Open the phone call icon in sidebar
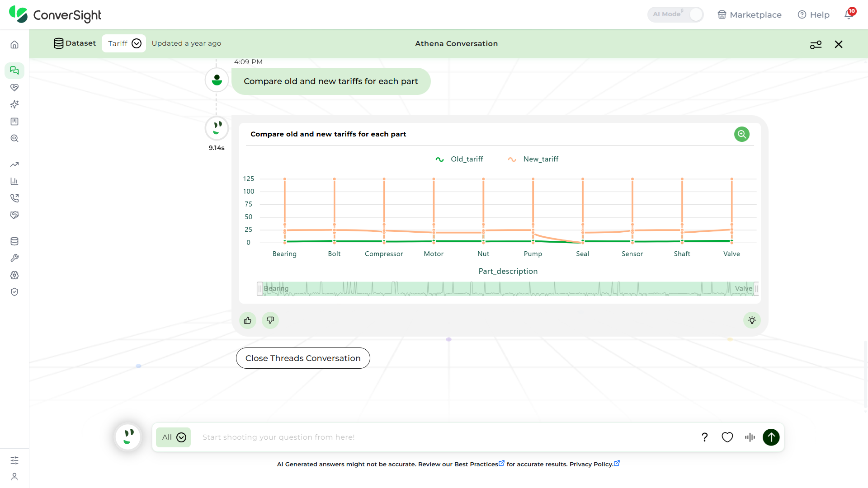The height and width of the screenshot is (488, 868). pyautogui.click(x=14, y=198)
